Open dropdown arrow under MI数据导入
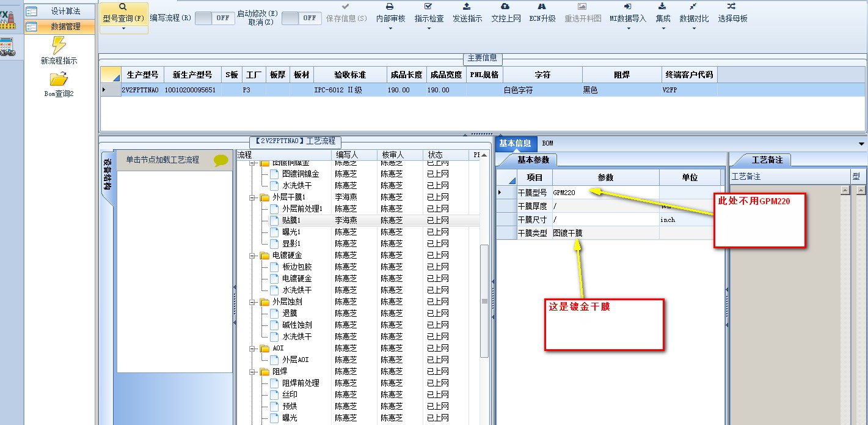This screenshot has height=425, width=868. click(x=627, y=28)
